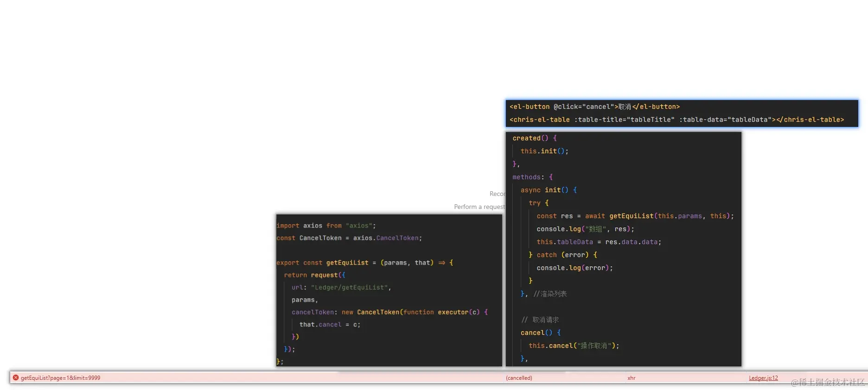Viewport: 868px width, 390px height.
Task: Click the this.init(); call line
Action: tap(544, 151)
